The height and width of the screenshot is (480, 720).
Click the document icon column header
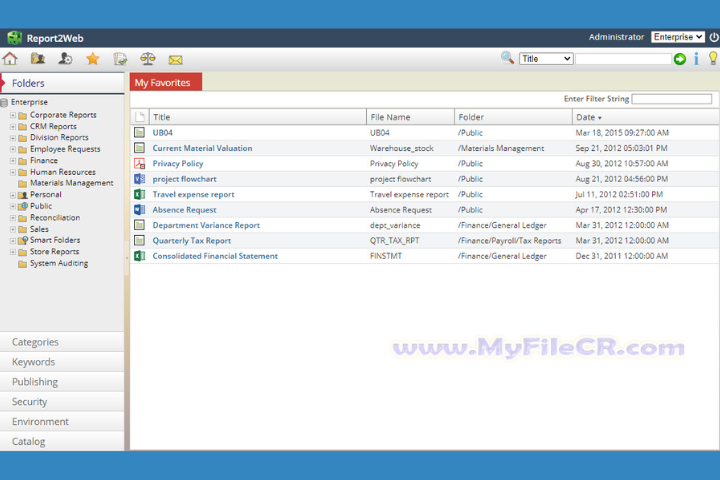pyautogui.click(x=140, y=117)
